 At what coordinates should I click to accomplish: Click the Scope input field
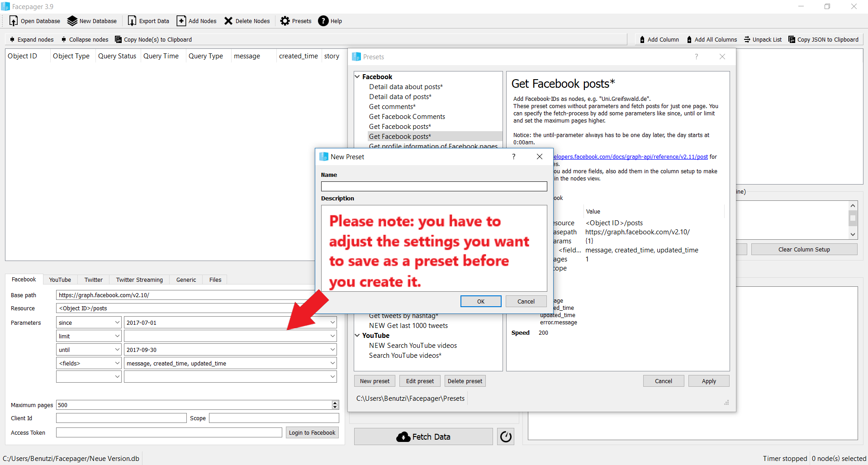(274, 418)
